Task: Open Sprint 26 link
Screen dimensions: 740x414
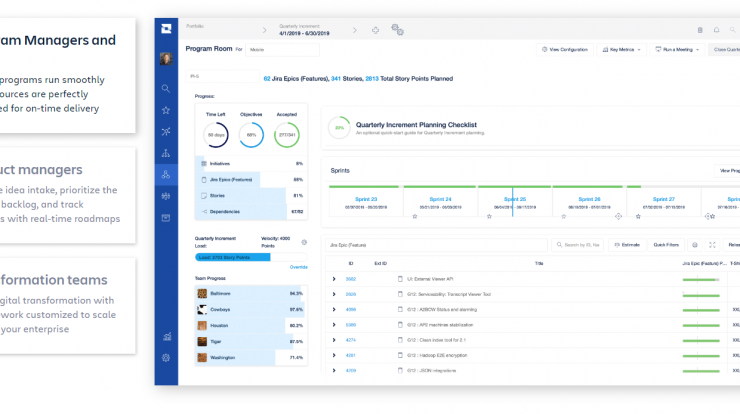Action: [589, 199]
